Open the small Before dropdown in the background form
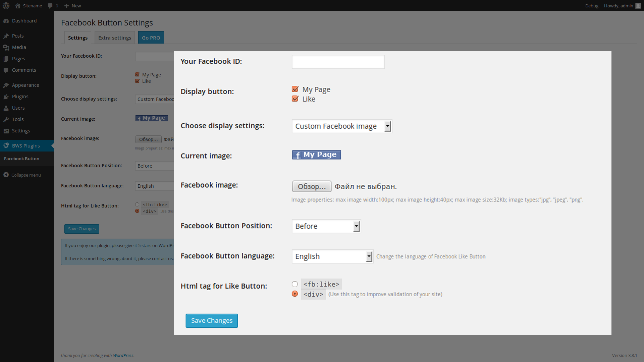 pos(155,166)
